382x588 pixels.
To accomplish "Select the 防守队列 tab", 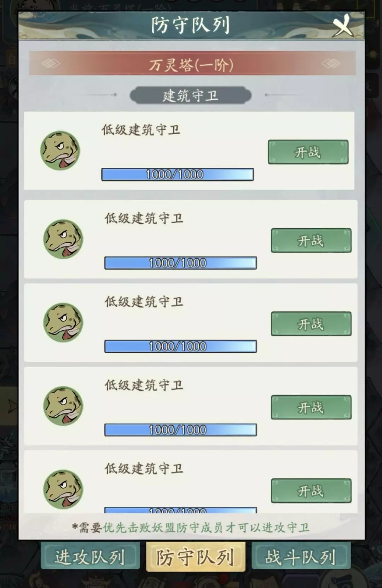I will (x=196, y=557).
